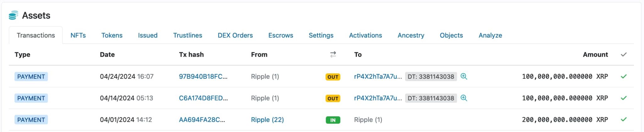Click the Amount column header checkmark

point(624,55)
